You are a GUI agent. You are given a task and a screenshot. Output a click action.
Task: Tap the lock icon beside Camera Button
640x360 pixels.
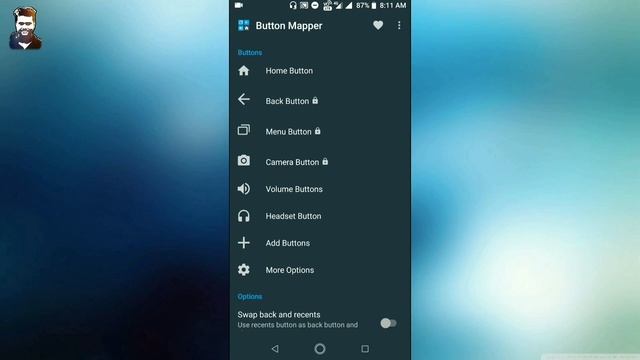point(325,162)
